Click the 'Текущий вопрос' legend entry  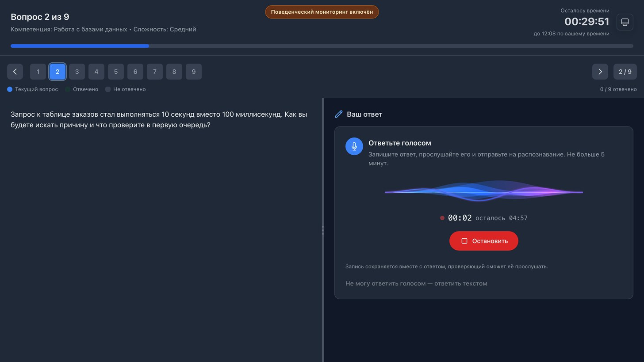[x=33, y=89]
